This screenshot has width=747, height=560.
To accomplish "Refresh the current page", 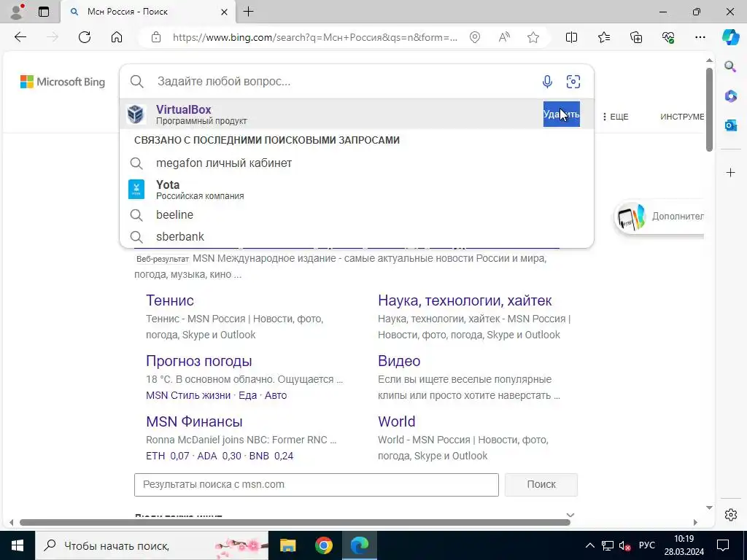I will [85, 37].
